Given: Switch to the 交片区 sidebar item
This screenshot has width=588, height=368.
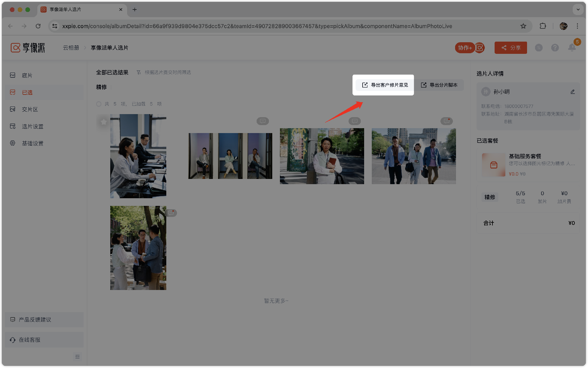Looking at the screenshot, I should pyautogui.click(x=30, y=109).
